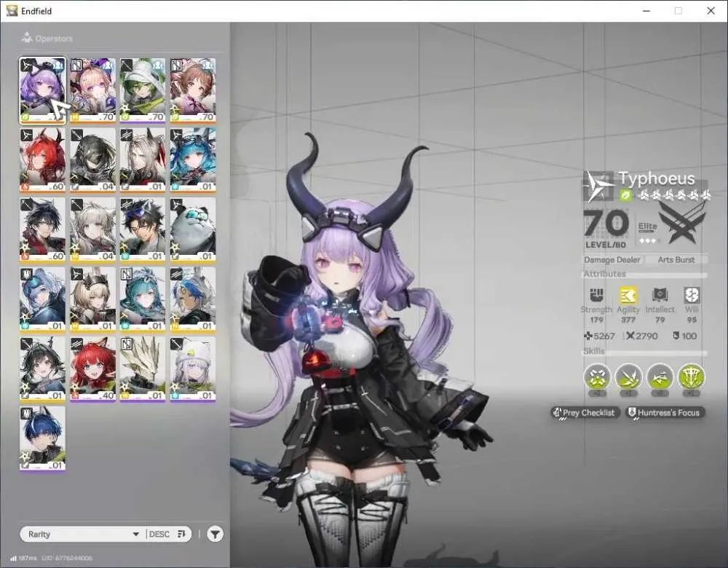Click the Damage Dealer role tag
Image resolution: width=728 pixels, height=568 pixels.
[x=612, y=260]
